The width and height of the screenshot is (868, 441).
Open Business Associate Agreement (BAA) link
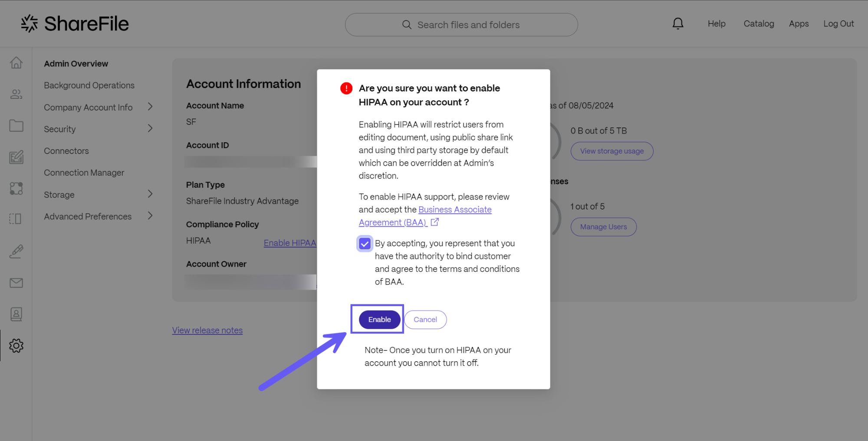pyautogui.click(x=425, y=216)
